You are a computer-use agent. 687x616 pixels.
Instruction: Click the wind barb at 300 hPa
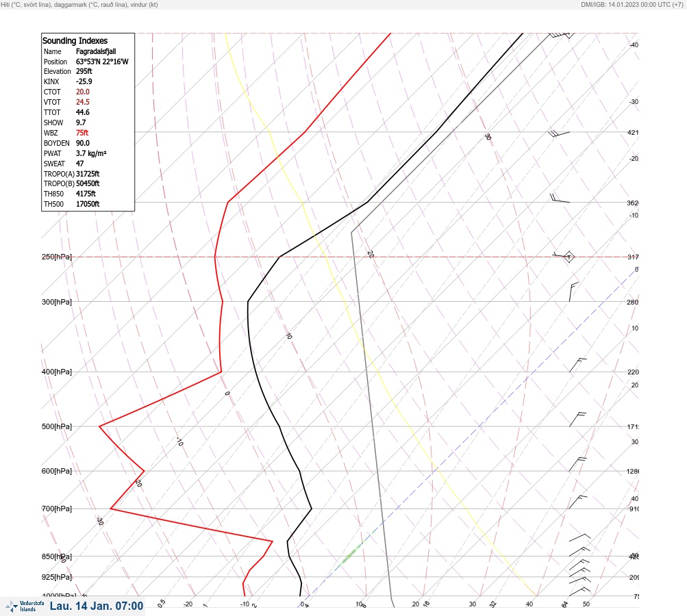573,292
